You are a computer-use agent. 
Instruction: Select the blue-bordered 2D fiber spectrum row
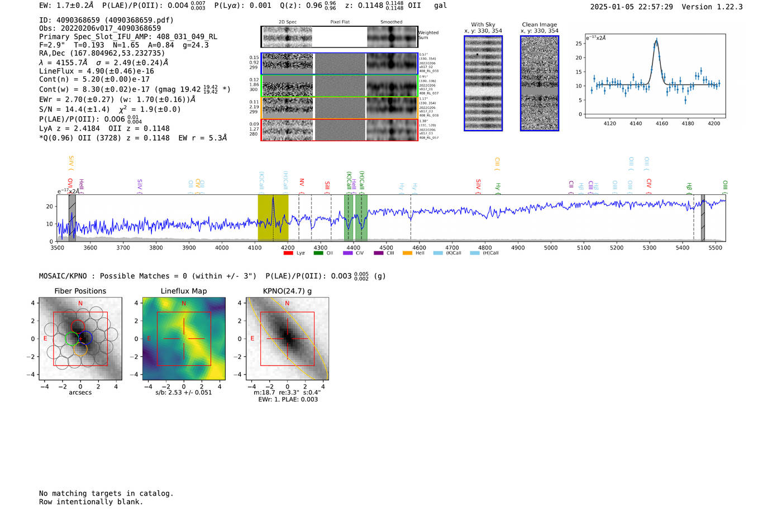pos(339,64)
